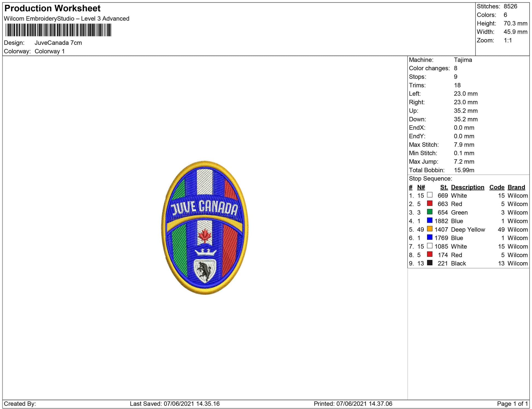Click the green swatch for stop 3

pyautogui.click(x=429, y=212)
